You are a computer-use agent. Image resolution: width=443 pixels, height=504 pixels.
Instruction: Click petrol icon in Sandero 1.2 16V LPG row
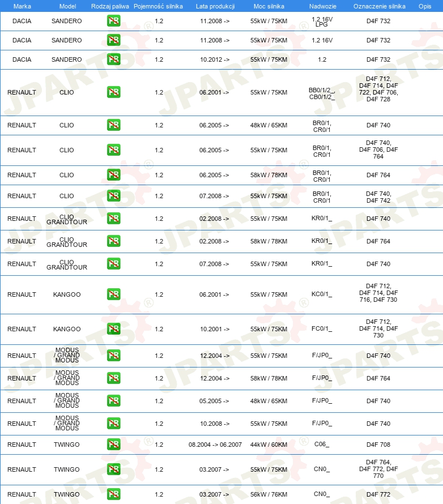click(x=113, y=21)
